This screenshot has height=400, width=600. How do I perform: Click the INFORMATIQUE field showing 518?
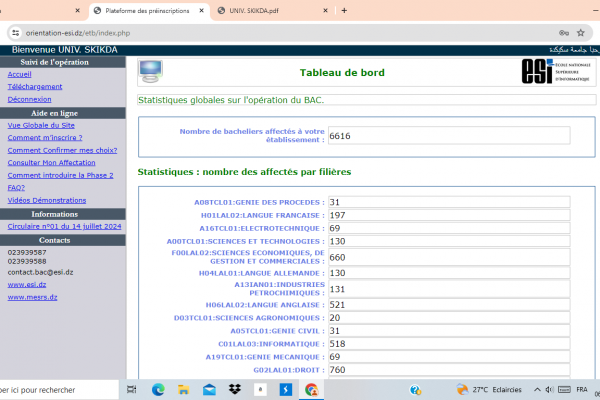[x=449, y=344]
